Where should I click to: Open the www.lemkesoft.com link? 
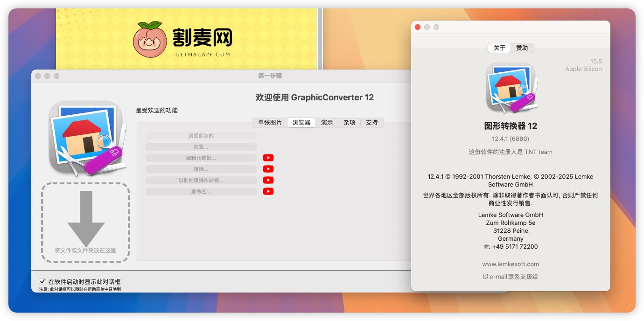coord(511,264)
